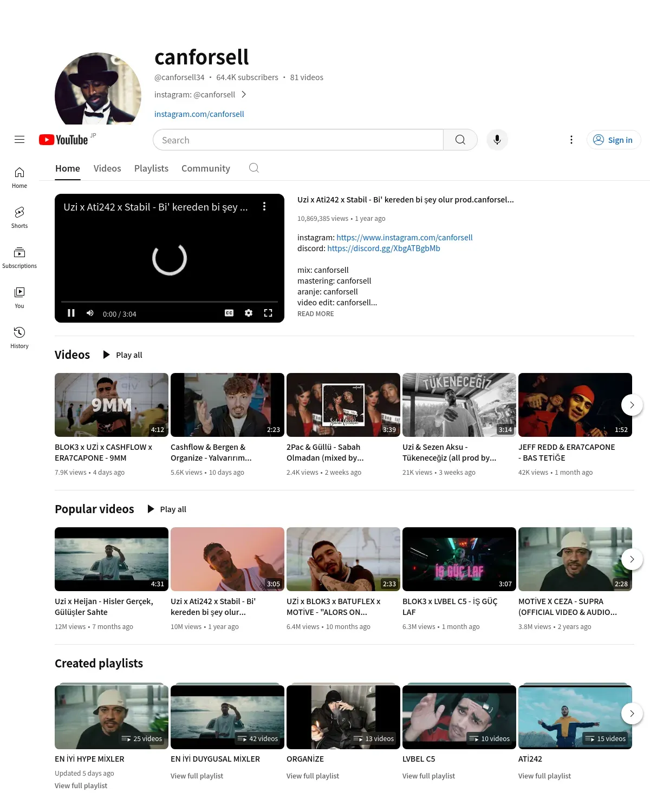This screenshot has height=812, width=650.
Task: Switch to the Playlists tab
Action: click(151, 168)
